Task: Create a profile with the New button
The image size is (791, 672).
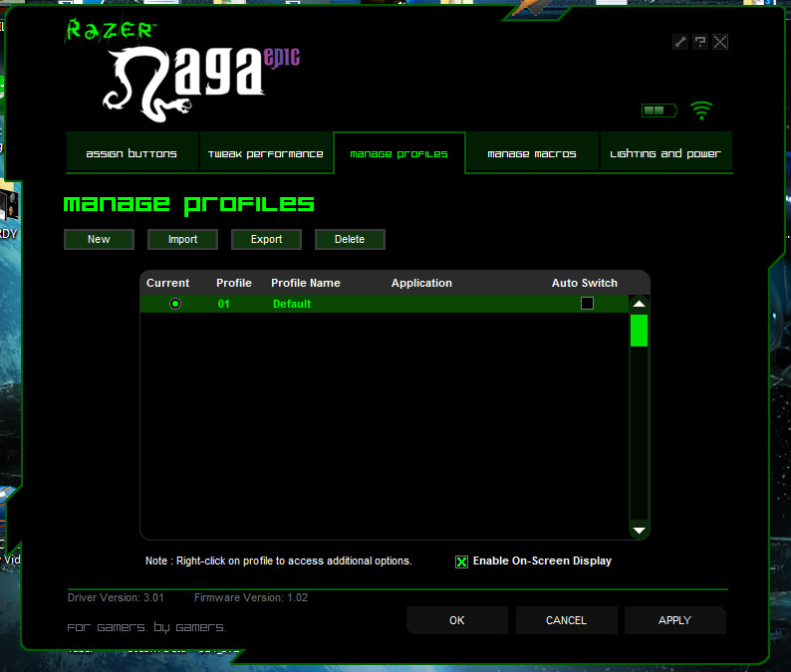Action: coord(99,239)
